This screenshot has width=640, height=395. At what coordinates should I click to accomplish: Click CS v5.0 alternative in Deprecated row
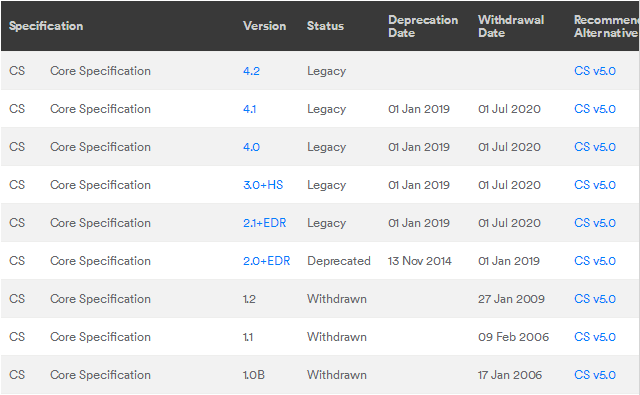coord(595,261)
